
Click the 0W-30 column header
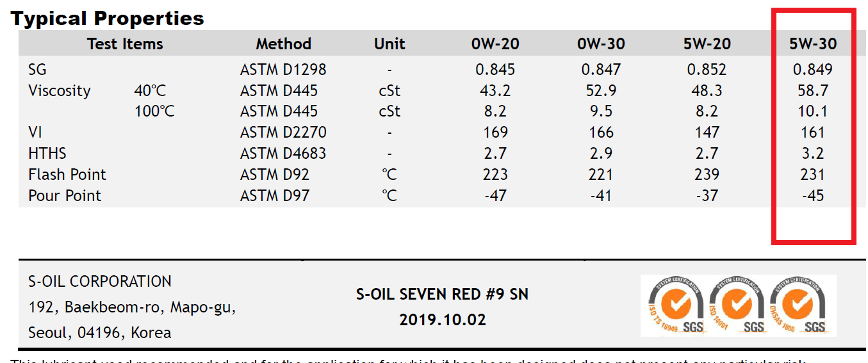(601, 44)
